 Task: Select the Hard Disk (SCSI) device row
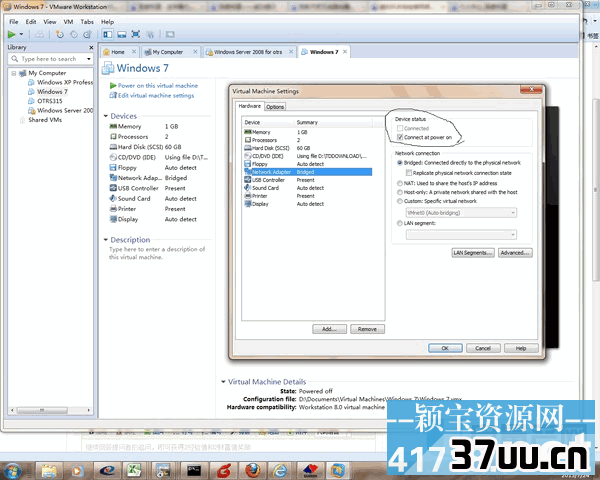click(x=308, y=148)
